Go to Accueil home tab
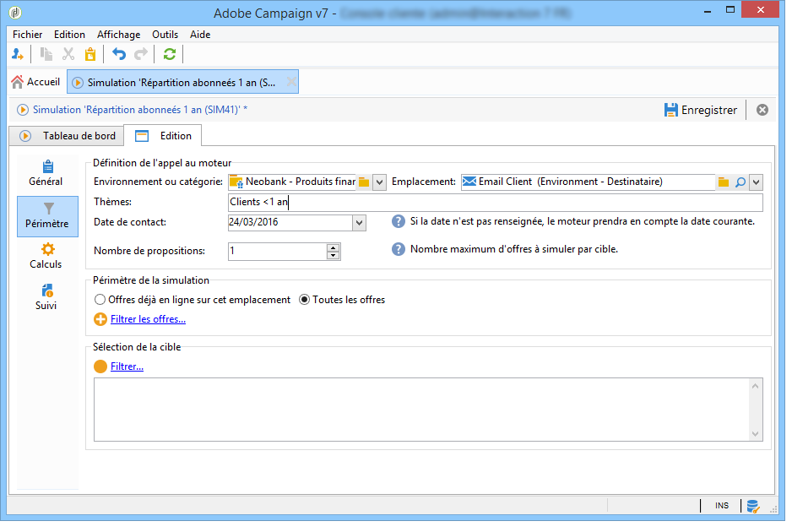792x532 pixels. (35, 82)
